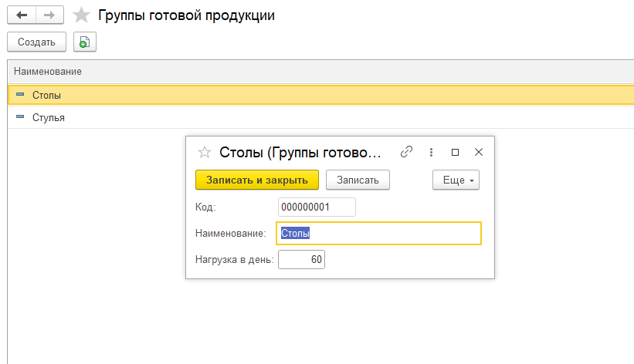Close the Столы dialog window
Screen dimensions: 634x364
[479, 152]
